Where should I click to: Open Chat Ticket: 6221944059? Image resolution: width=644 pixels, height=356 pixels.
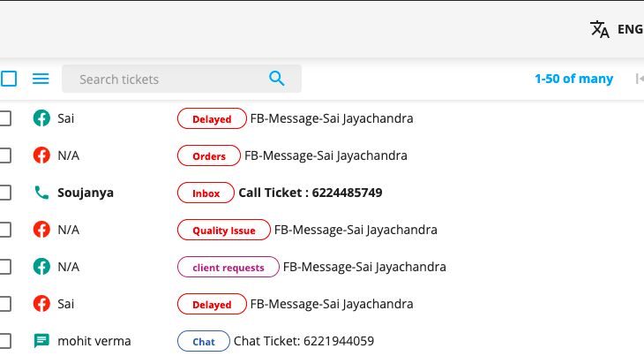click(x=304, y=341)
